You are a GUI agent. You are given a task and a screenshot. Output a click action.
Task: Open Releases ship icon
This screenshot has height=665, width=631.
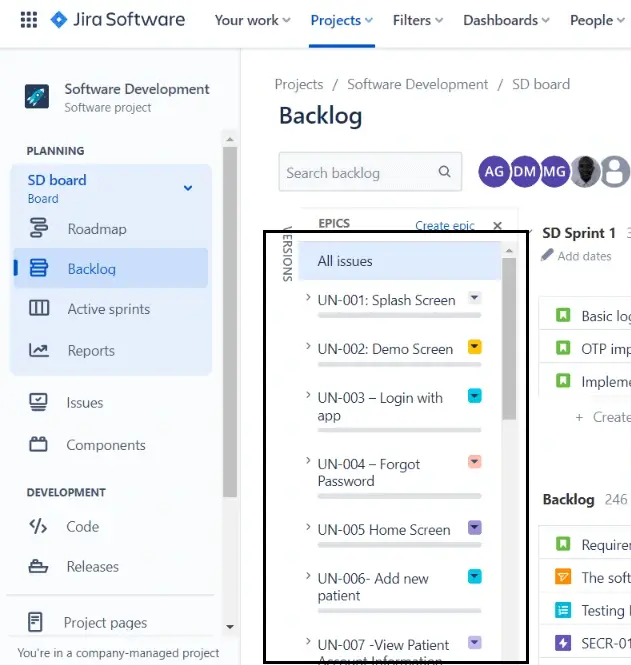pyautogui.click(x=39, y=567)
